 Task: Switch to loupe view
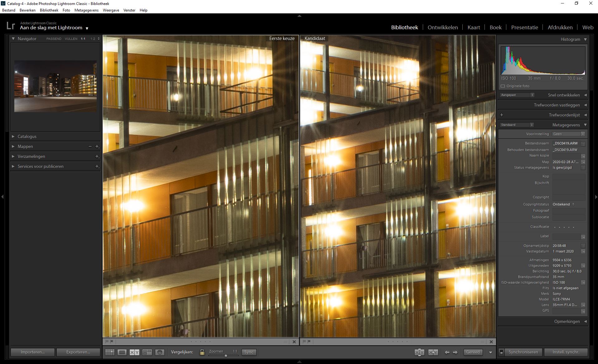tap(122, 352)
